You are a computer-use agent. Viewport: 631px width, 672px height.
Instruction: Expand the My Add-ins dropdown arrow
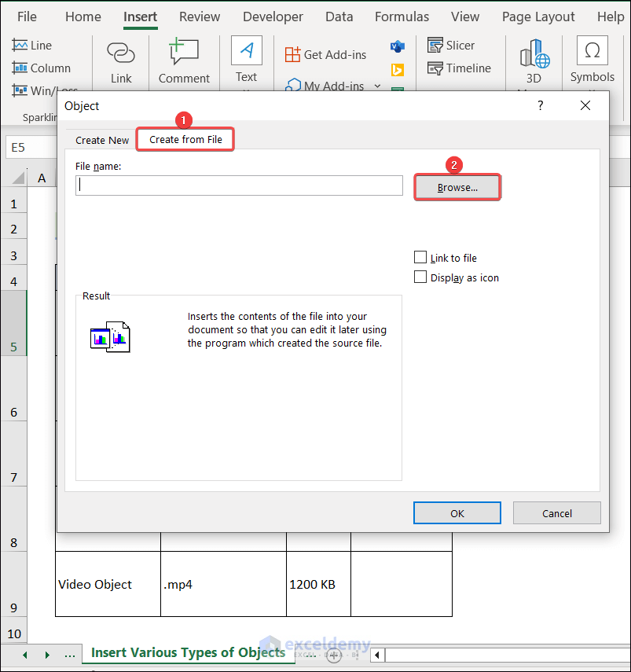(377, 86)
